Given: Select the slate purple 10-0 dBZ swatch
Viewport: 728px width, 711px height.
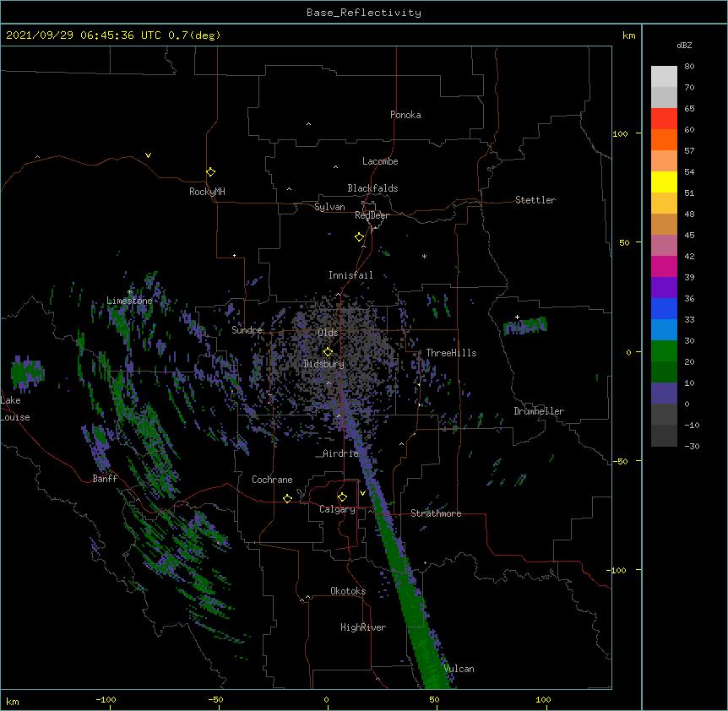Looking at the screenshot, I should [x=664, y=393].
